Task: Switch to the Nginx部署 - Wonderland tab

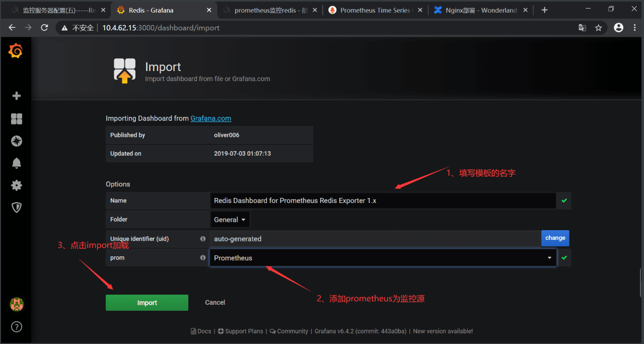Action: (x=481, y=10)
